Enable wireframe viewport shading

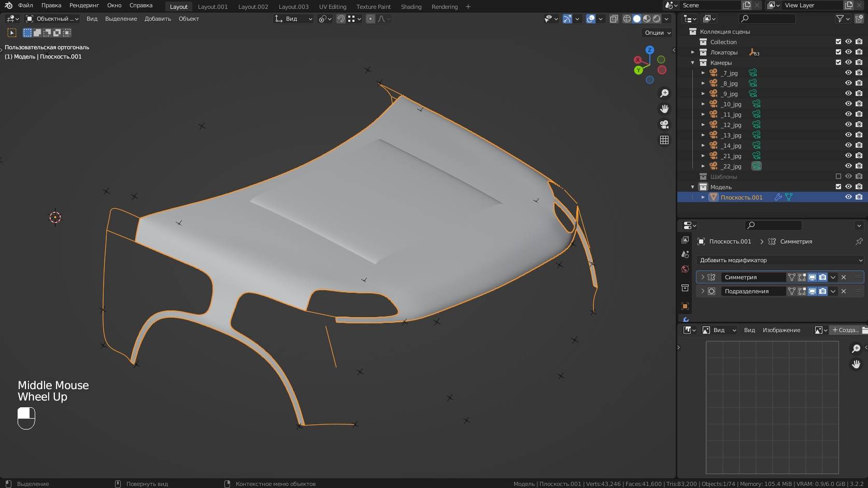click(627, 19)
